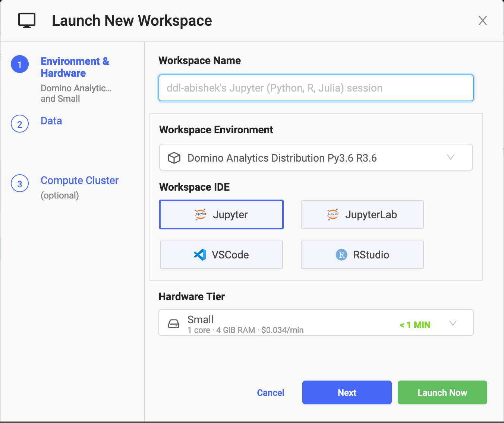Click the VSCode logo icon

[200, 255]
